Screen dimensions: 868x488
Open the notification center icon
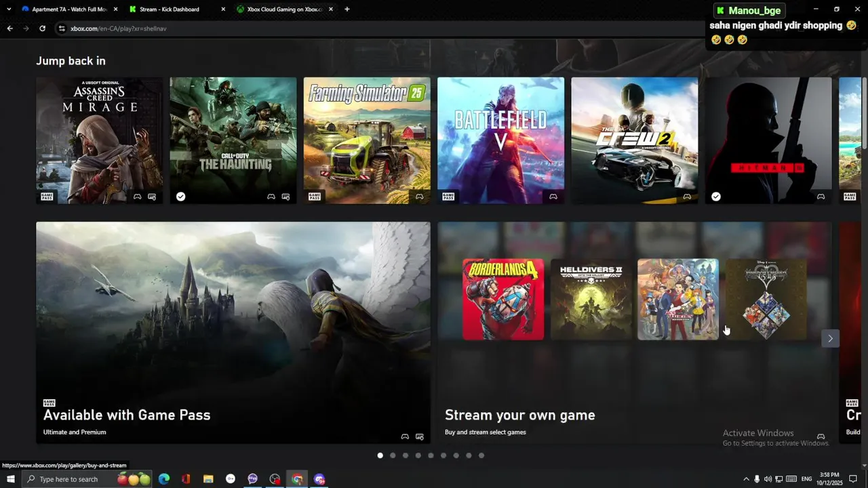coord(853,479)
